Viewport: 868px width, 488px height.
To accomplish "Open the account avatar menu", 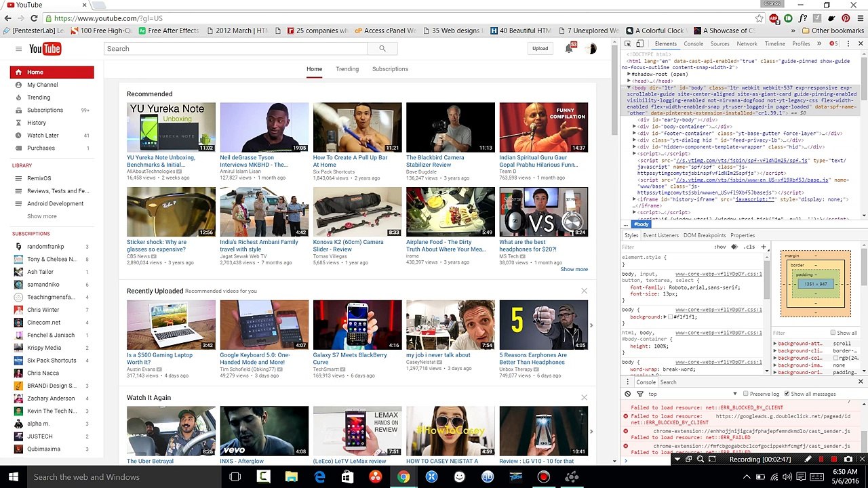I will 591,49.
